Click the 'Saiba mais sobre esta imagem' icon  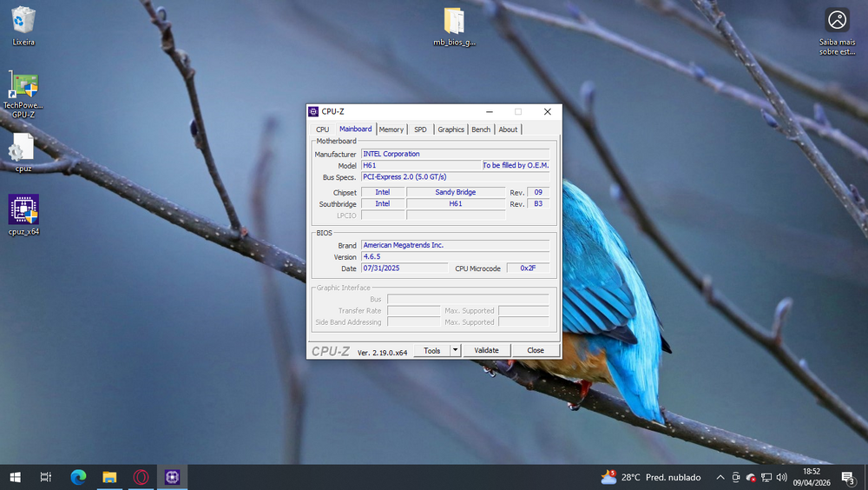click(x=837, y=21)
